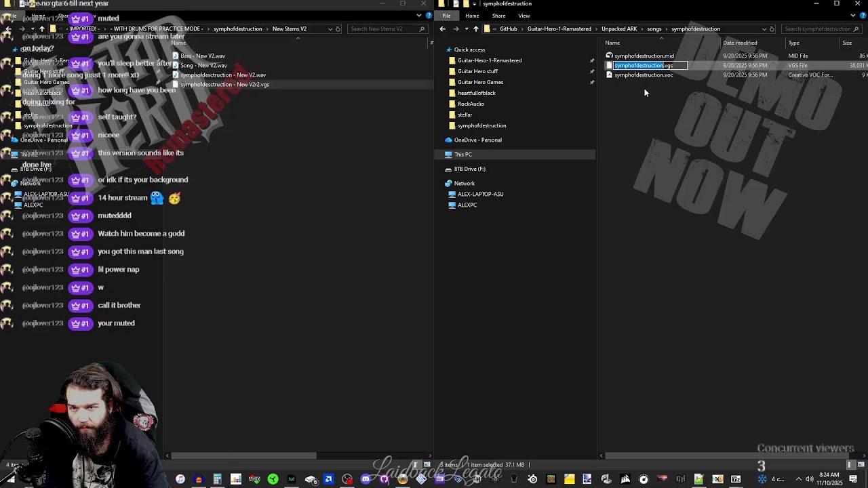
Task: Switch symphofdestruction window to details view
Action: (852, 465)
